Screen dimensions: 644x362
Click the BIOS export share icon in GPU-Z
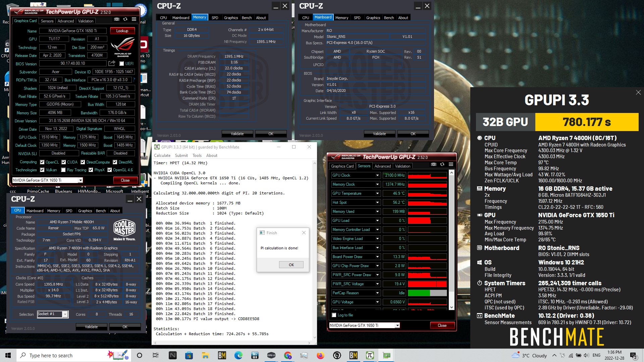(112, 63)
